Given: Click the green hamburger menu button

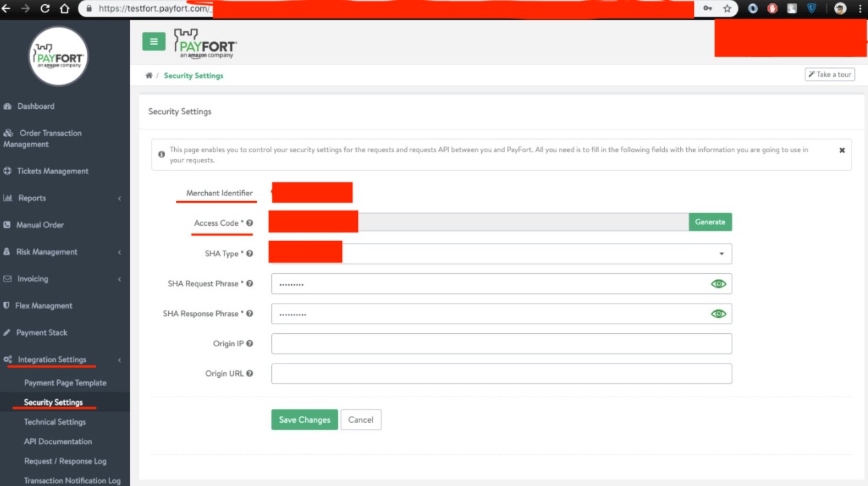Looking at the screenshot, I should tap(154, 41).
